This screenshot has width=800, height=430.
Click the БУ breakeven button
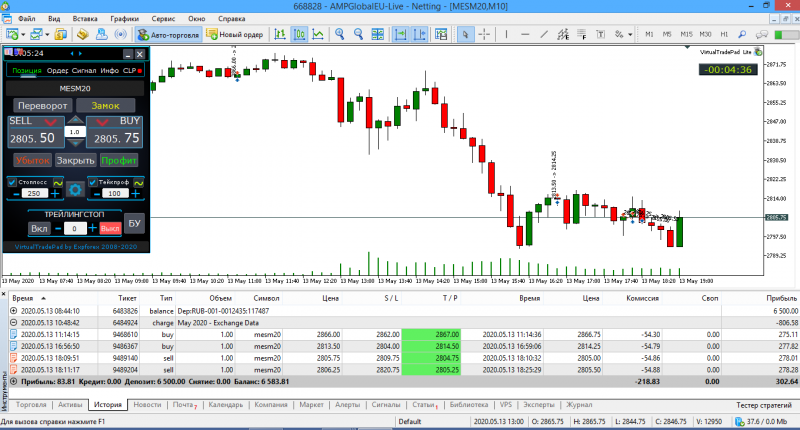coord(134,223)
